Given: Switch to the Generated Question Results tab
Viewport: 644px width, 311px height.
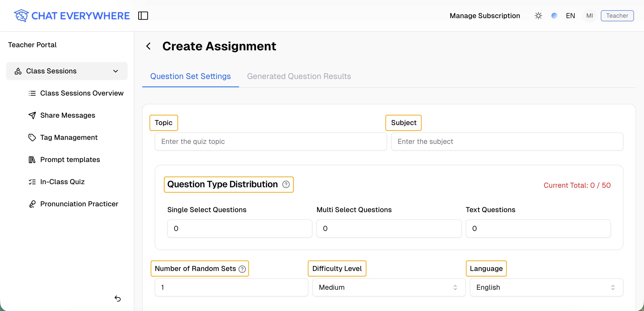Looking at the screenshot, I should 299,76.
